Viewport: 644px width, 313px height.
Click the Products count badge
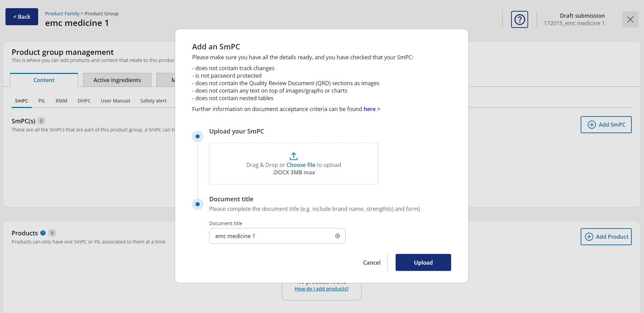coord(52,233)
